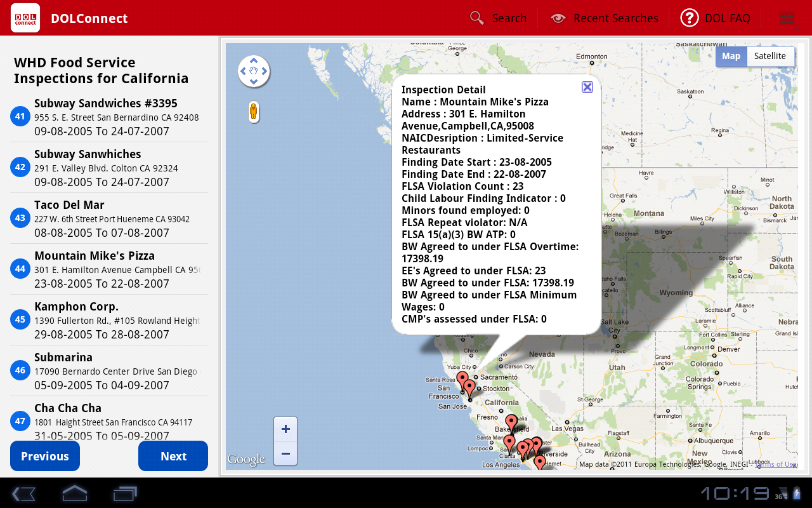Click FLSA Violation Count : 23 line
812x508 pixels.
[462, 186]
